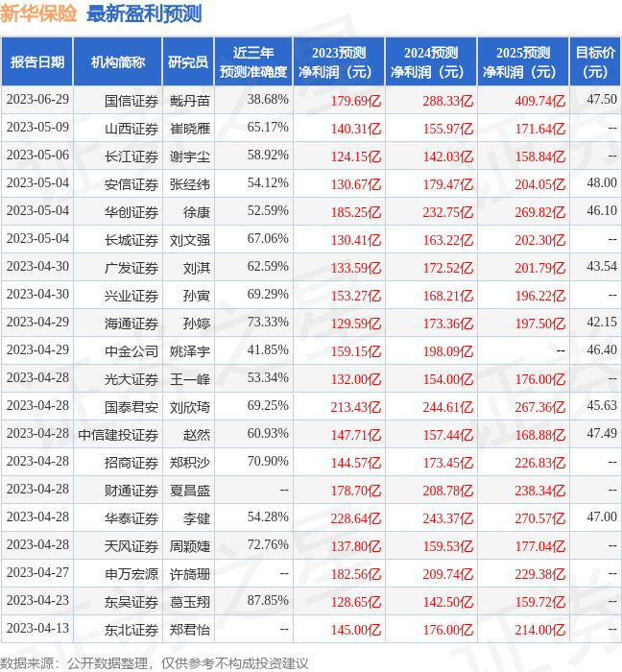Click the 最新盈利预测 heading

144,13
